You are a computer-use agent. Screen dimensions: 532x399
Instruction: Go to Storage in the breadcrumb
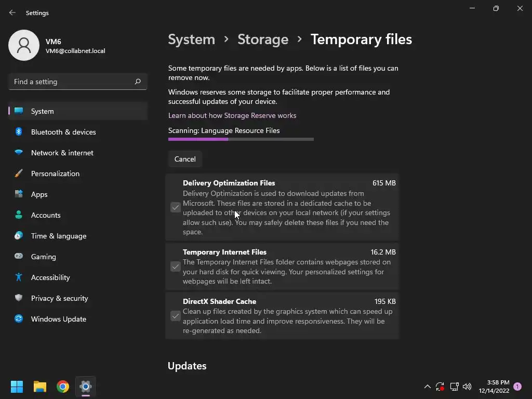click(x=263, y=39)
